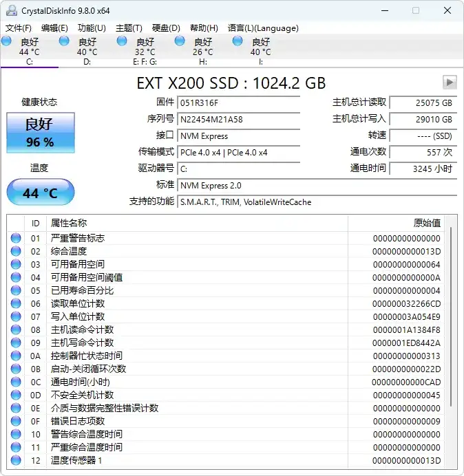The width and height of the screenshot is (464, 476).
Task: Click the status orb for row 06 读取单位计数
Action: point(16,303)
